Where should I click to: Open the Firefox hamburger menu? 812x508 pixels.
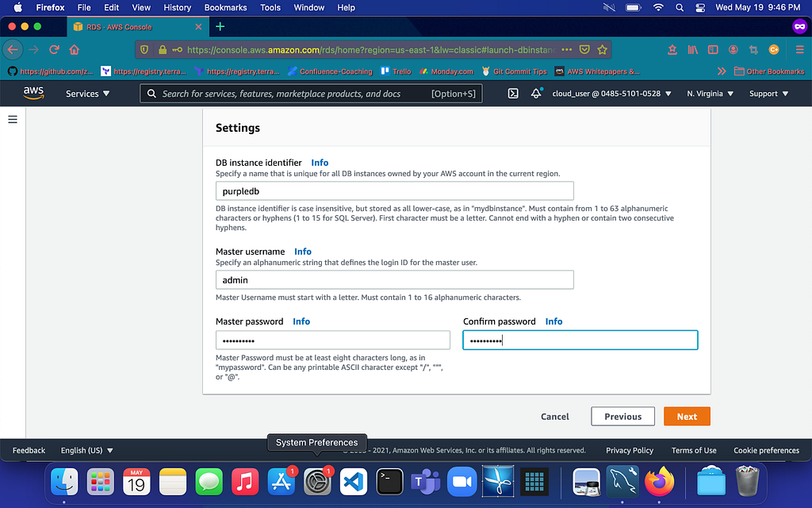coord(799,50)
